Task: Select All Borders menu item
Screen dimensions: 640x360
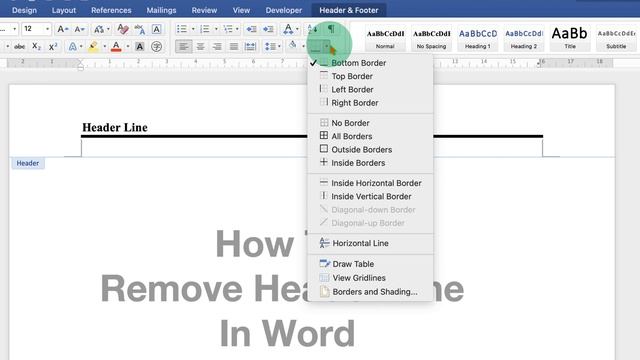Action: (370, 136)
